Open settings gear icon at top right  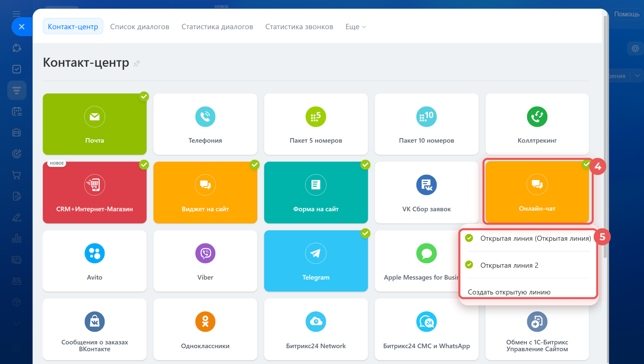click(635, 49)
